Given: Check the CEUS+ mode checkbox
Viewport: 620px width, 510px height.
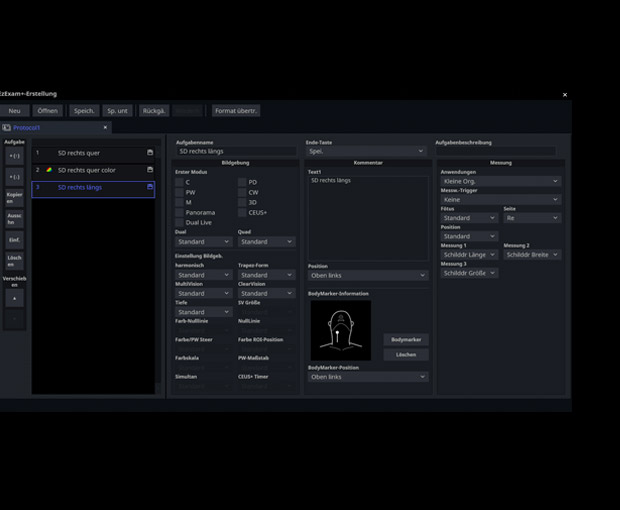Looking at the screenshot, I should click(242, 212).
